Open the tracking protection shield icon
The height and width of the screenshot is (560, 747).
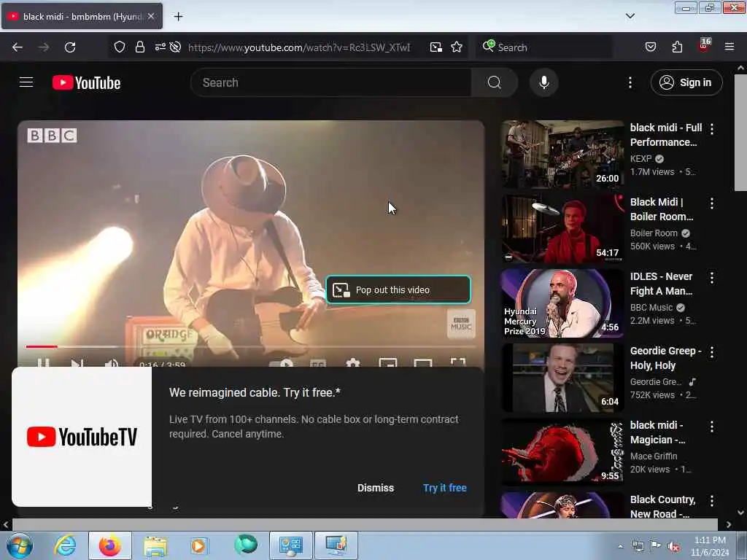click(x=120, y=47)
